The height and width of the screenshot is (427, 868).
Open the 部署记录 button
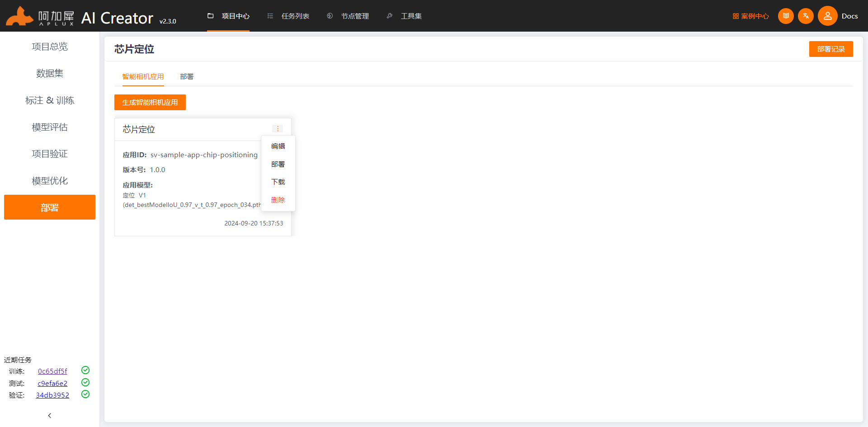(831, 49)
